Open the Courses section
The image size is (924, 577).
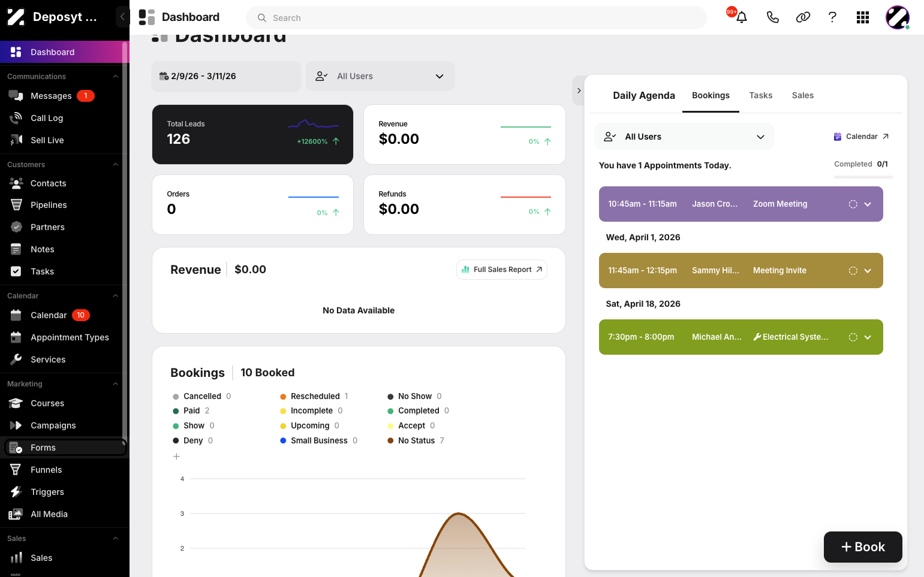65,403
